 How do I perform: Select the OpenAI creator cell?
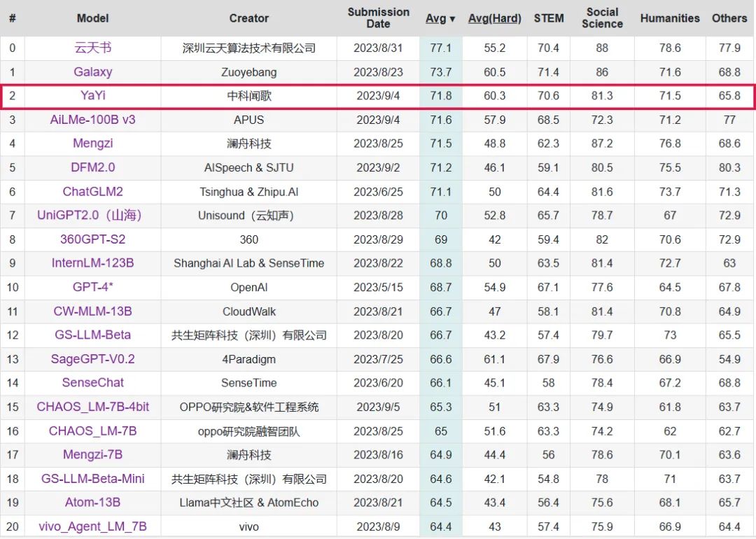[x=248, y=287]
